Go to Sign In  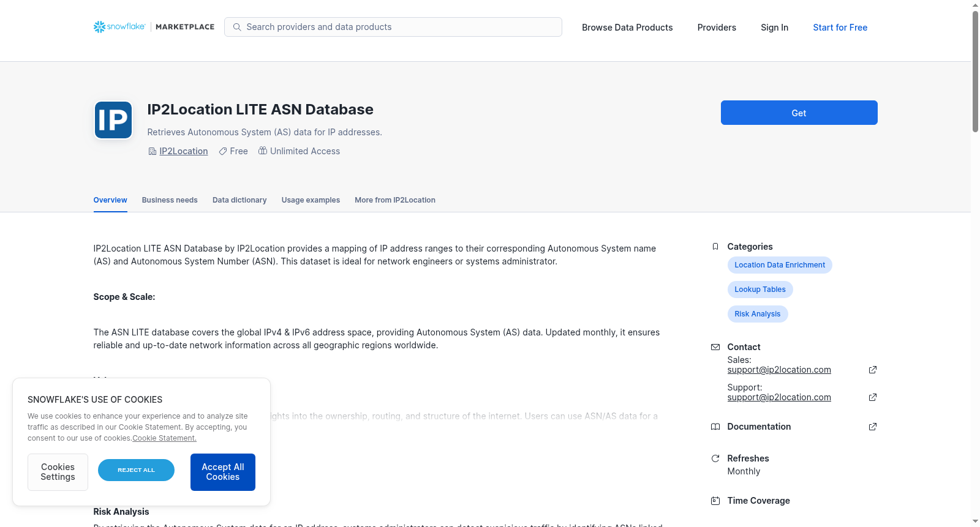pyautogui.click(x=774, y=28)
